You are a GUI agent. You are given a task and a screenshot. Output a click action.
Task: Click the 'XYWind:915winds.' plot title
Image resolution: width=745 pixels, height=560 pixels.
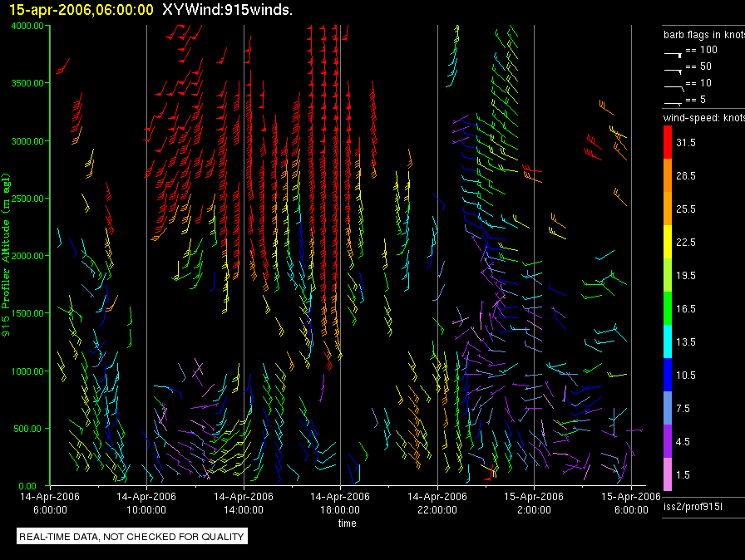click(x=227, y=9)
